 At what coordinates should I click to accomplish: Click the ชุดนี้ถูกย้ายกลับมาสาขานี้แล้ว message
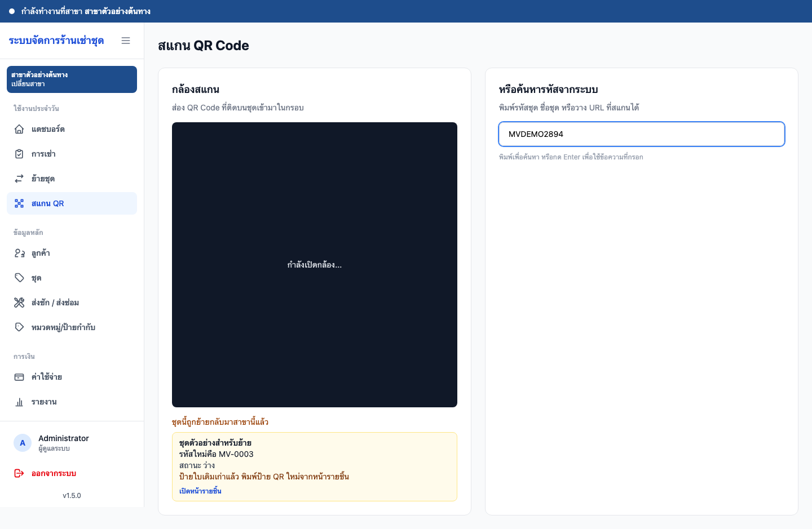click(x=220, y=422)
